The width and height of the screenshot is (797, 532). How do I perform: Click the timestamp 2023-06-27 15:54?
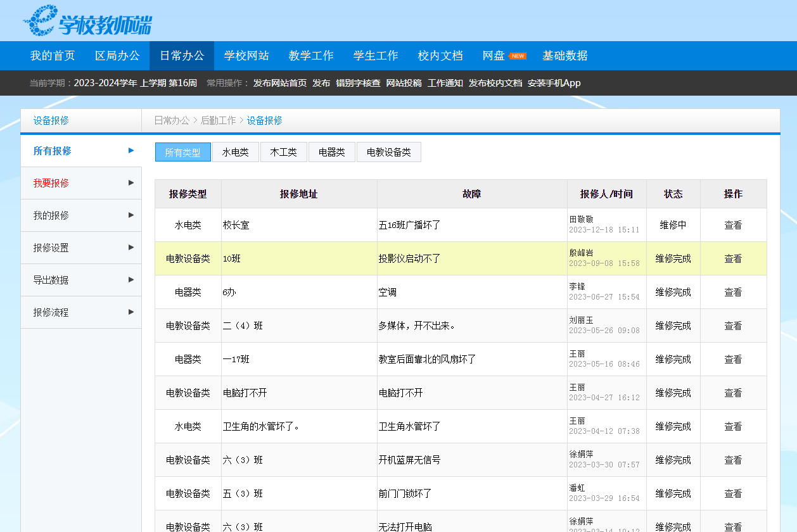pos(604,297)
